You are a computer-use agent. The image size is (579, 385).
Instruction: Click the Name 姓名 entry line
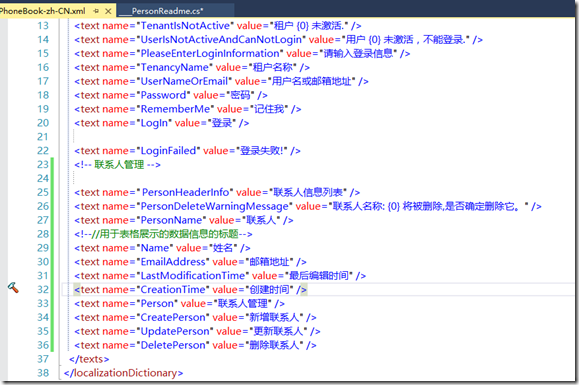click(162, 248)
